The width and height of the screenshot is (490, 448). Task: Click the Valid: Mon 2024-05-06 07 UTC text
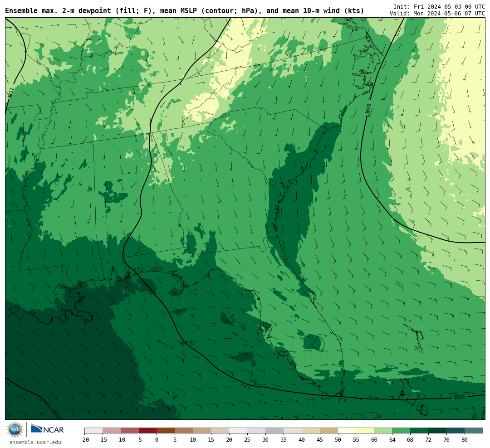[x=437, y=14]
